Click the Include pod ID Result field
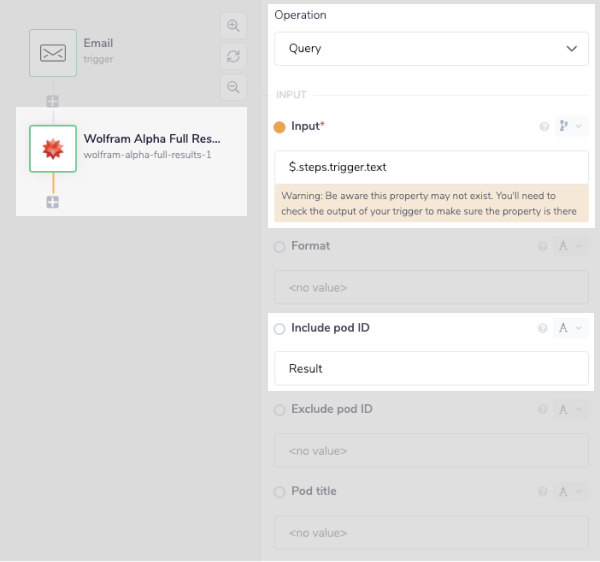The image size is (600, 562). [x=431, y=368]
